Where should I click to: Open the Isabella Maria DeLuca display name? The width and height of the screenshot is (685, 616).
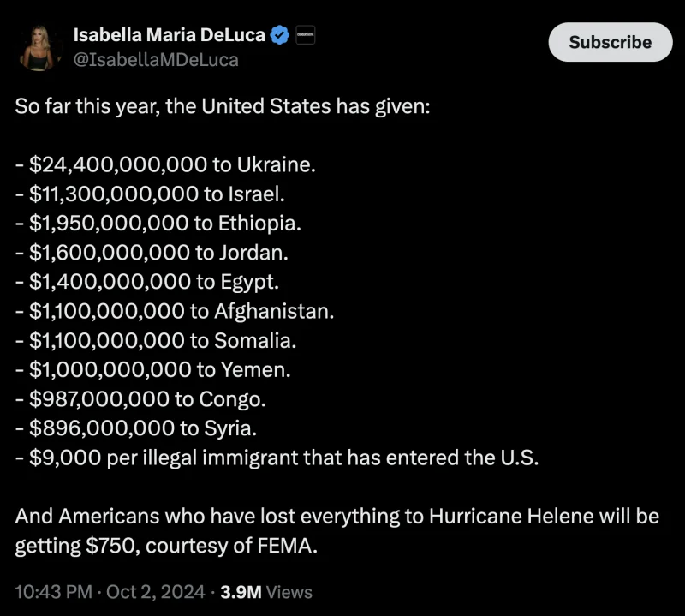pos(170,35)
